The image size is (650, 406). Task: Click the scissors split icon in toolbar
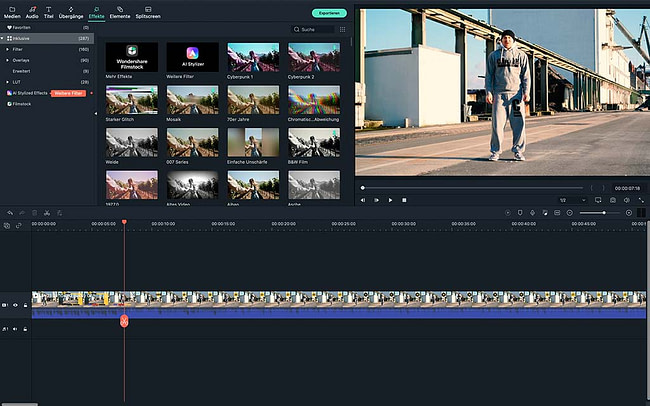[x=47, y=213]
